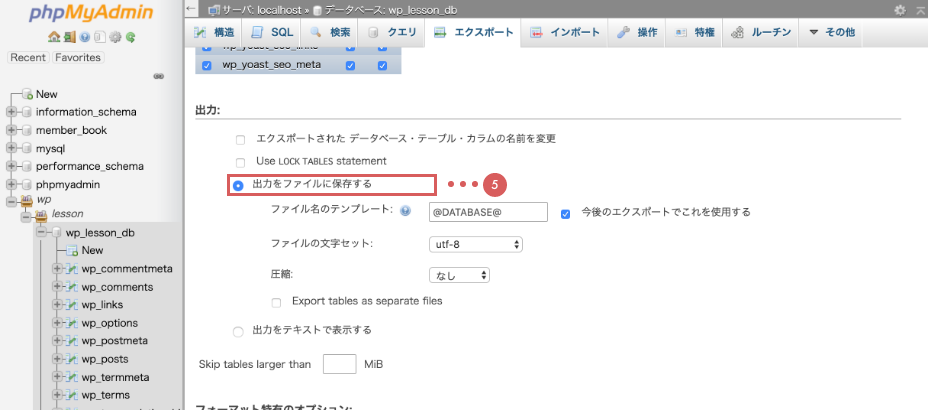Open the wp_options table link

(x=109, y=323)
